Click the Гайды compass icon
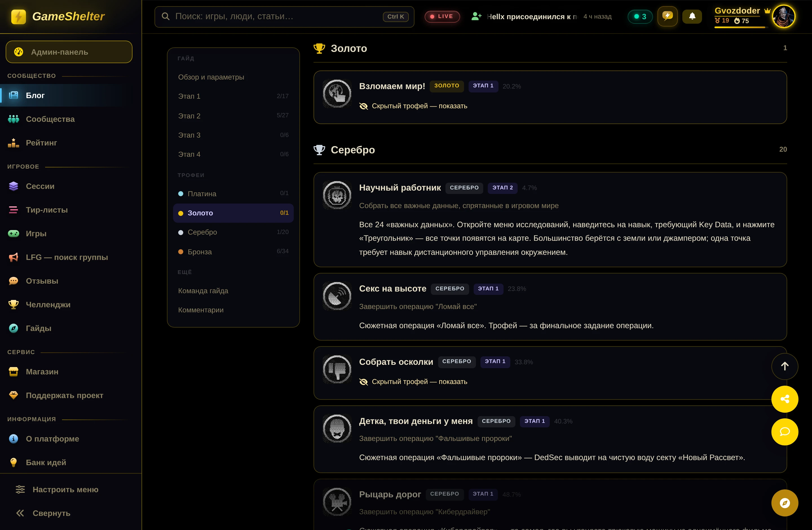This screenshot has width=812, height=530. 13,328
